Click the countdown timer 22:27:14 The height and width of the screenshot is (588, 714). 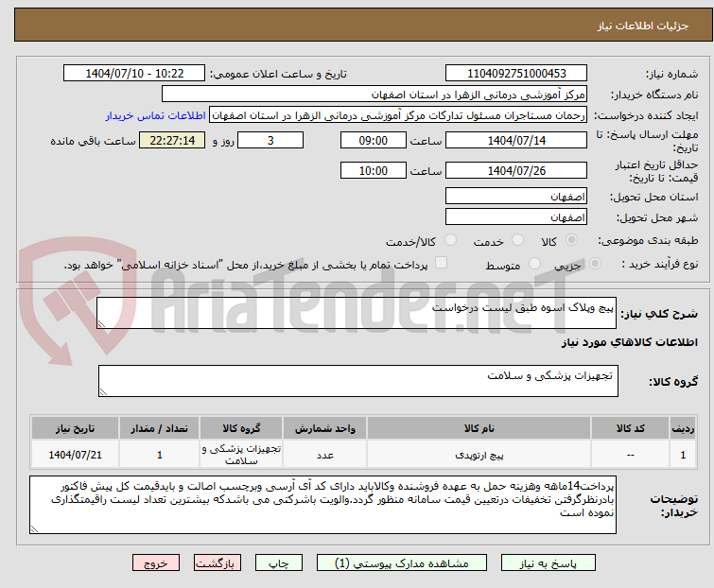pos(172,140)
